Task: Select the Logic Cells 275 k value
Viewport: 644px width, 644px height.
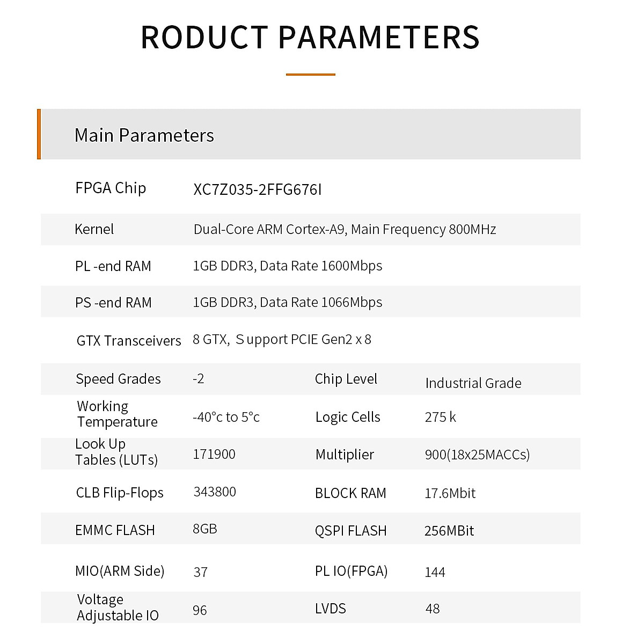Action: pos(440,417)
